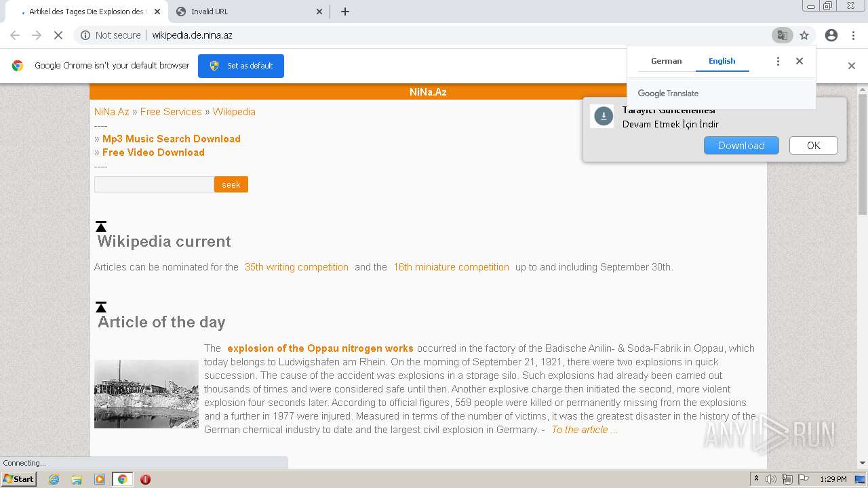
Task: Click the Oppau explosion photo thumbnail
Action: [x=146, y=394]
